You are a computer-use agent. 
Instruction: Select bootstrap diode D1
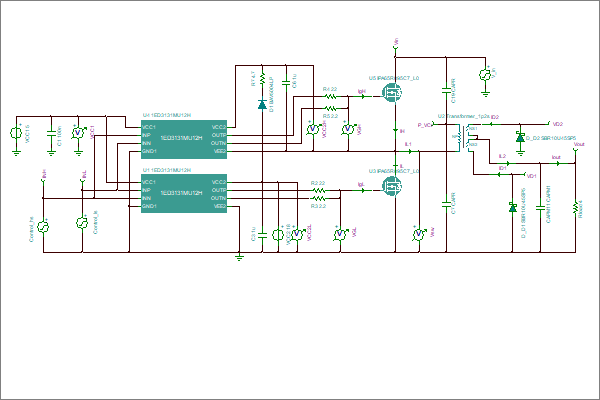coord(262,104)
